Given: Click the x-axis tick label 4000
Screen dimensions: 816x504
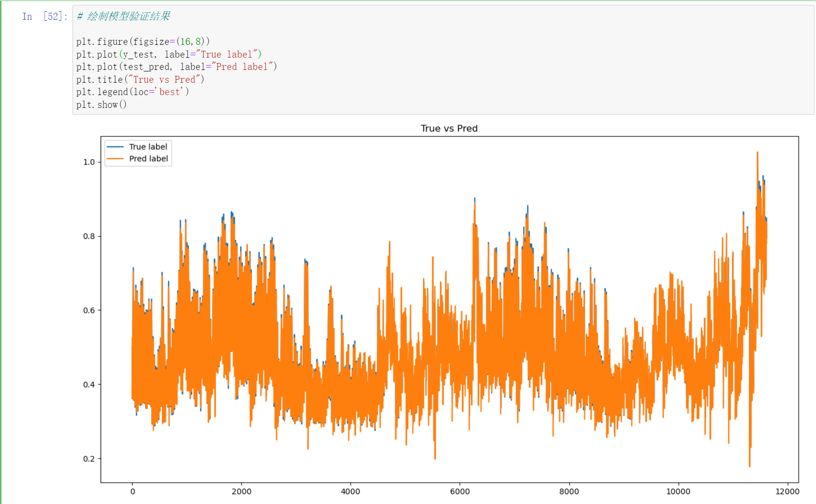Looking at the screenshot, I should (351, 491).
